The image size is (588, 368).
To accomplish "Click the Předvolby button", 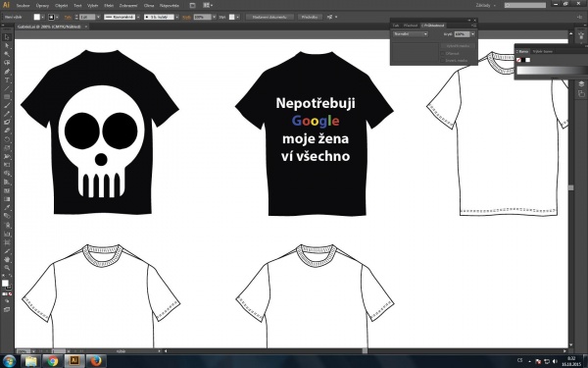I will (310, 17).
